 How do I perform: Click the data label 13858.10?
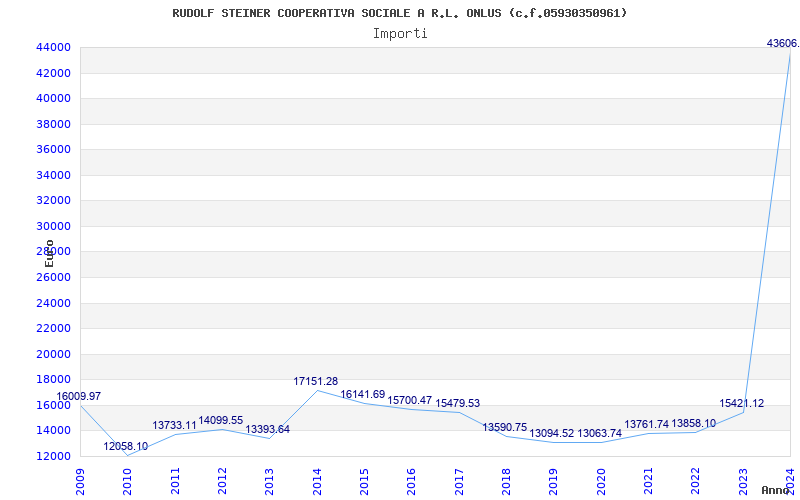point(694,423)
